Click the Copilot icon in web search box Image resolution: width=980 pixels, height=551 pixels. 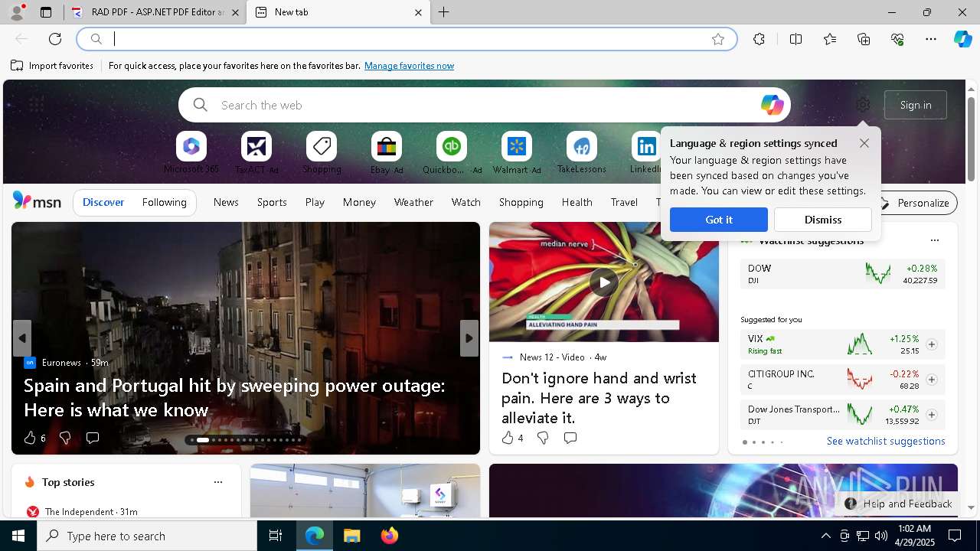pyautogui.click(x=772, y=105)
